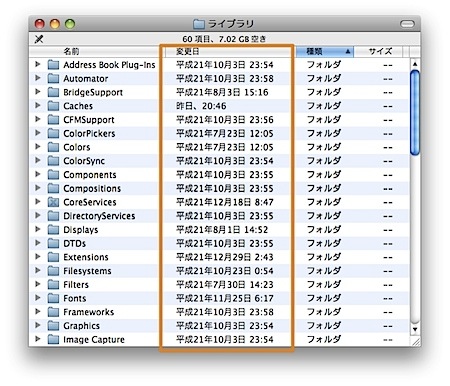Select the Caches folder icon
This screenshot has height=386, width=450.
[53, 106]
